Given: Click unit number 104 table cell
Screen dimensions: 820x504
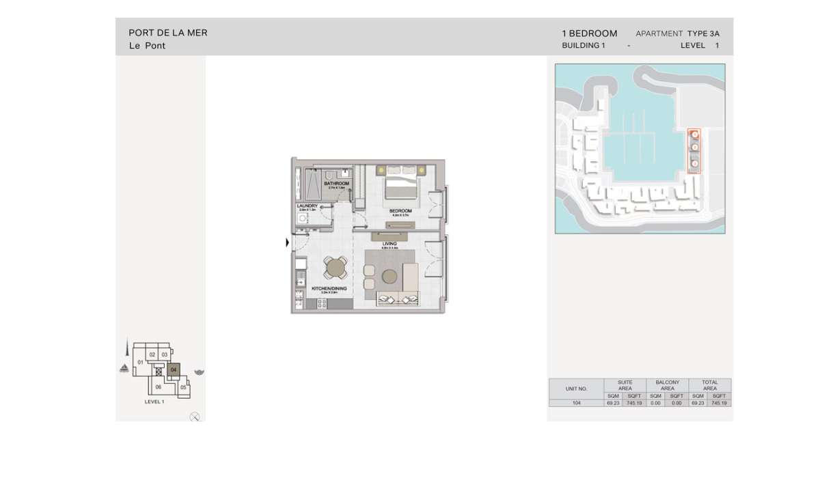Looking at the screenshot, I should 576,404.
